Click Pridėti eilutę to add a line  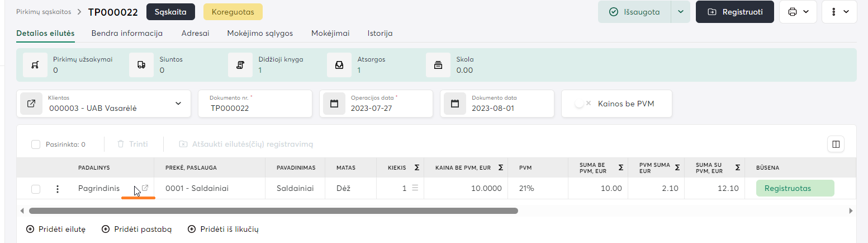click(x=56, y=229)
